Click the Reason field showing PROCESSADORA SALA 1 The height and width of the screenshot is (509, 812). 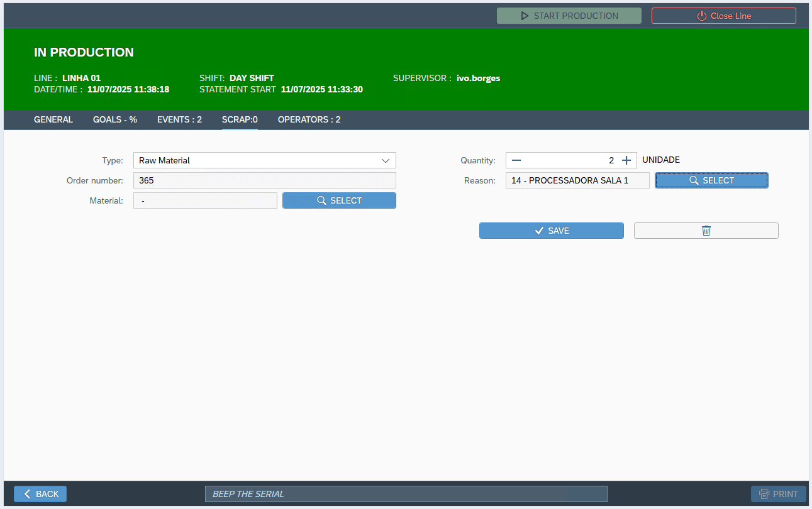pyautogui.click(x=577, y=180)
